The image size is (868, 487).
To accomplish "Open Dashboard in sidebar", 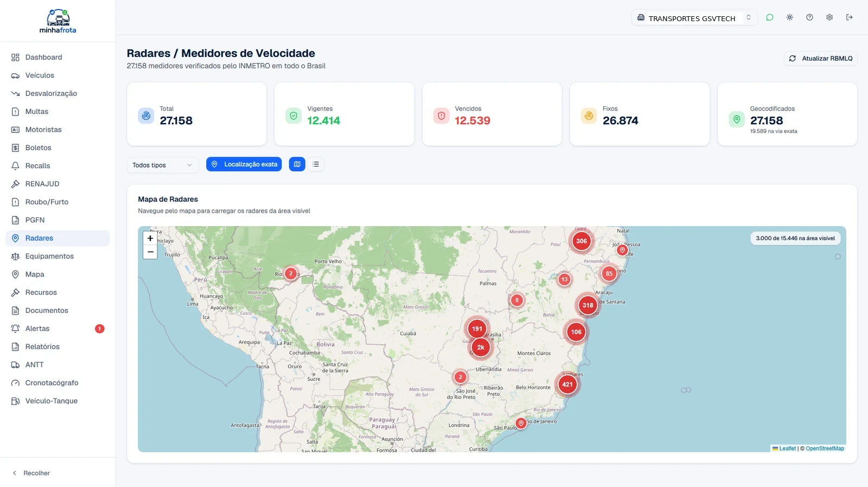I will pyautogui.click(x=58, y=57).
